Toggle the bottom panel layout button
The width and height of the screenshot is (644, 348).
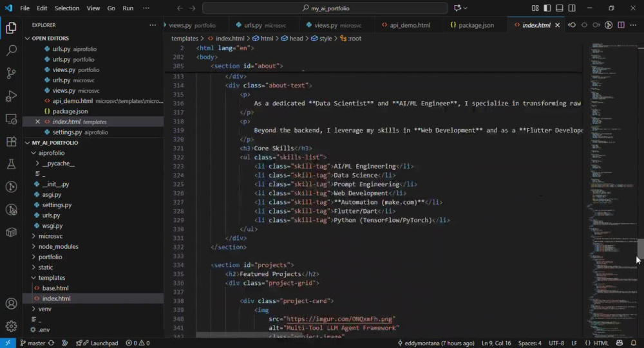560,8
